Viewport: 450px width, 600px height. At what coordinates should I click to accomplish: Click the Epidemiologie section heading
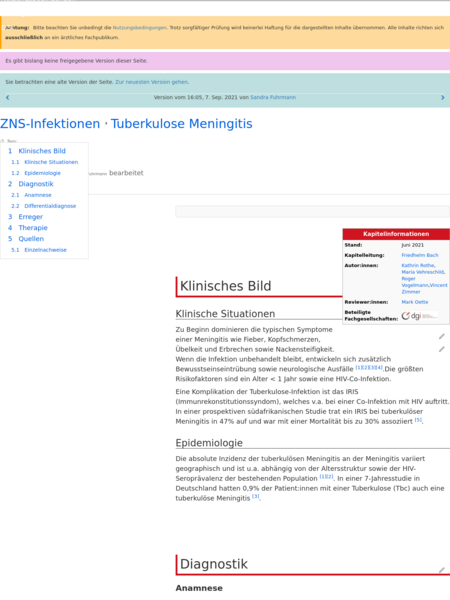(x=209, y=443)
